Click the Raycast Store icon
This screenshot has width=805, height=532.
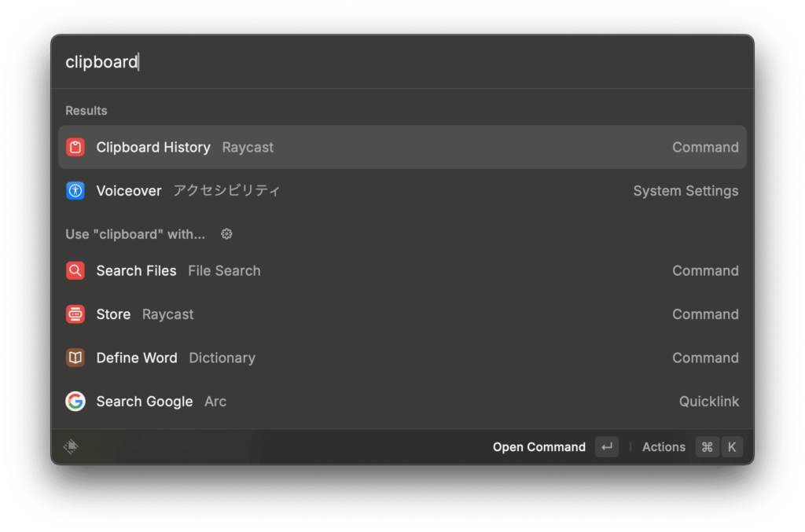pyautogui.click(x=75, y=314)
